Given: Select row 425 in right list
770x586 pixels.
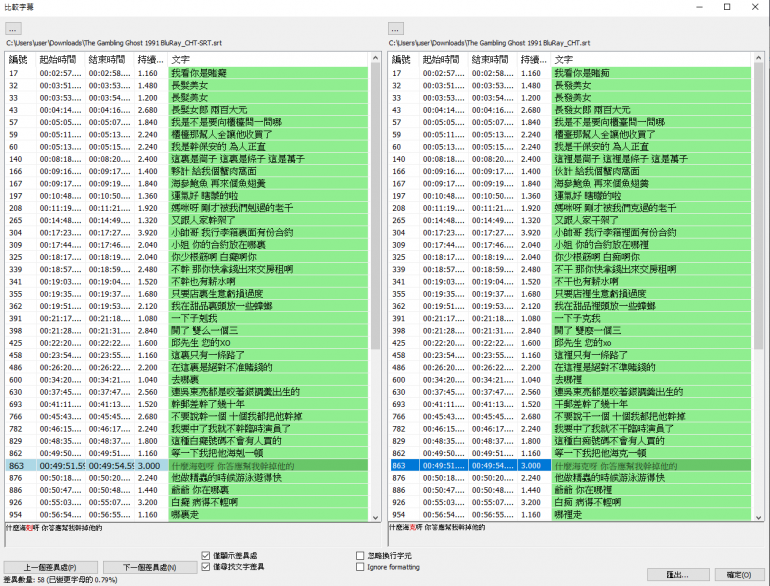Looking at the screenshot, I should pyautogui.click(x=570, y=343).
